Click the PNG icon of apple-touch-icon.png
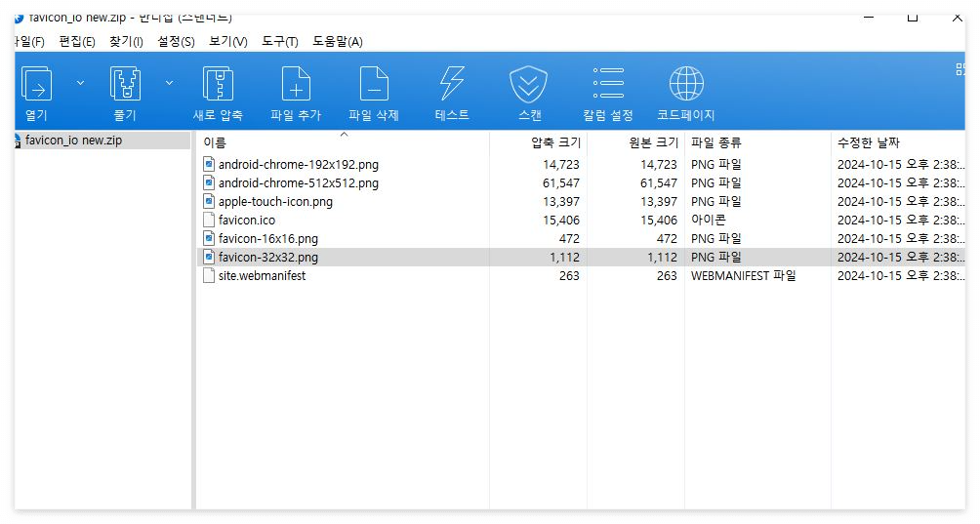The height and width of the screenshot is (524, 980). tap(209, 201)
